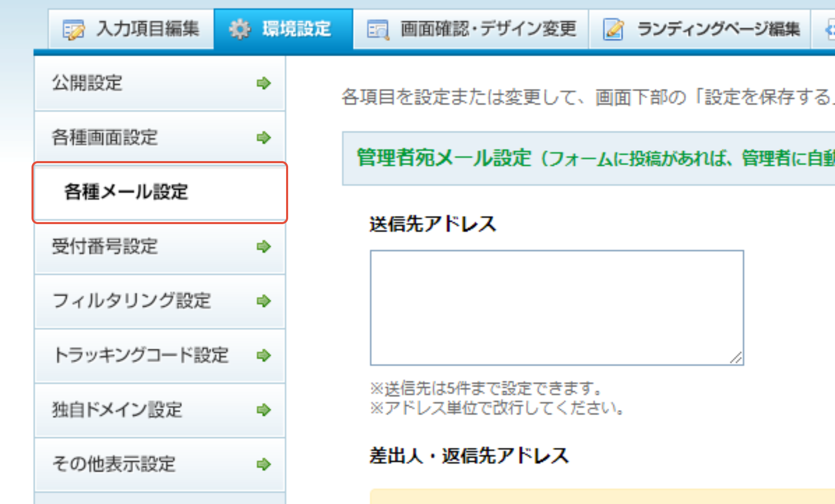Viewport: 835px width, 504px height.
Task: Open the 入力項目編集 tab
Action: (x=131, y=29)
